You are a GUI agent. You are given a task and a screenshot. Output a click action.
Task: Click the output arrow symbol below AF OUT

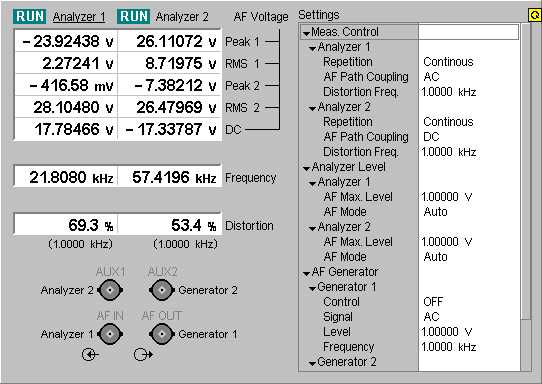pos(143,355)
